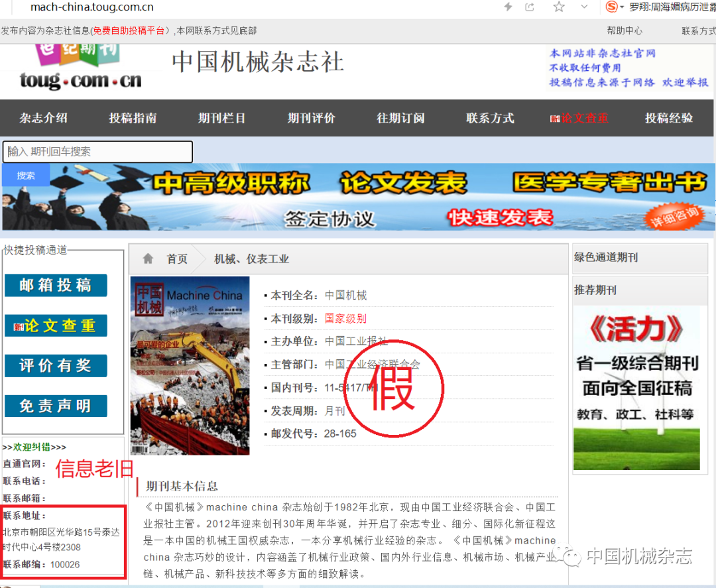Click the 邮箱投稿 sidebar button
Screen dimensions: 716x588
[56, 285]
